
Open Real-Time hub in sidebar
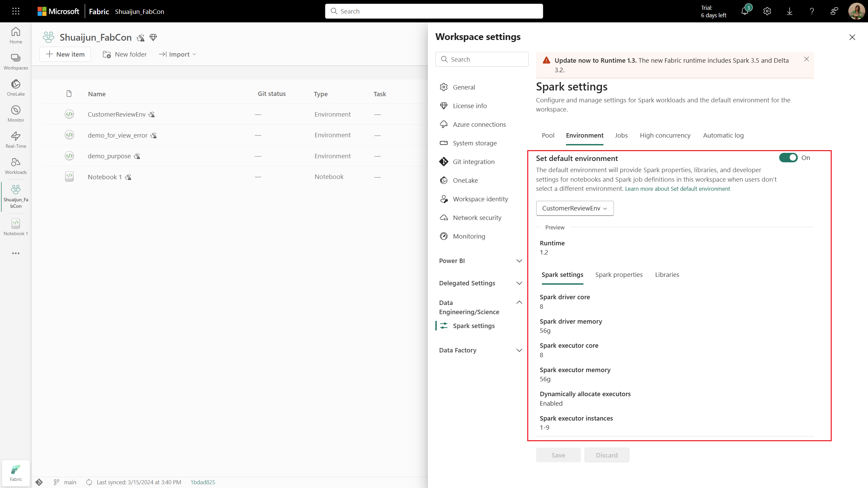click(16, 140)
